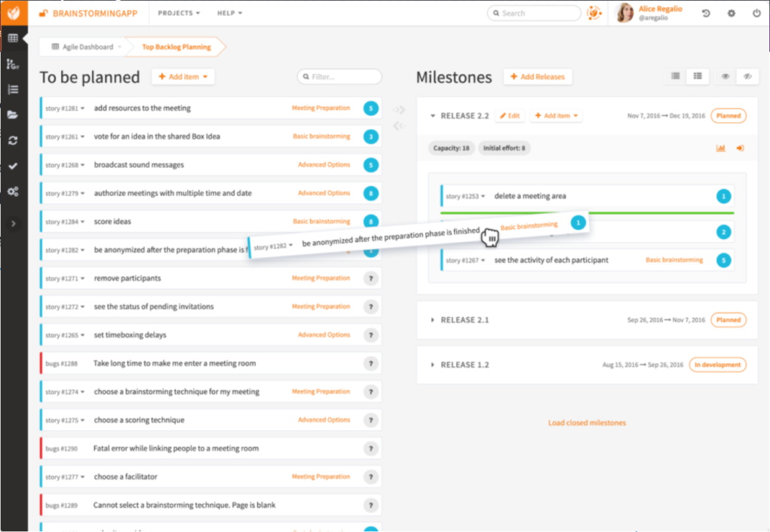Open the Git section in the sidebar

tap(13, 64)
